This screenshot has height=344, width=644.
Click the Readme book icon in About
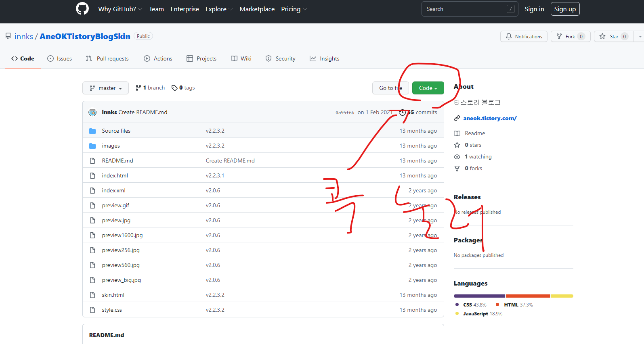coord(457,133)
